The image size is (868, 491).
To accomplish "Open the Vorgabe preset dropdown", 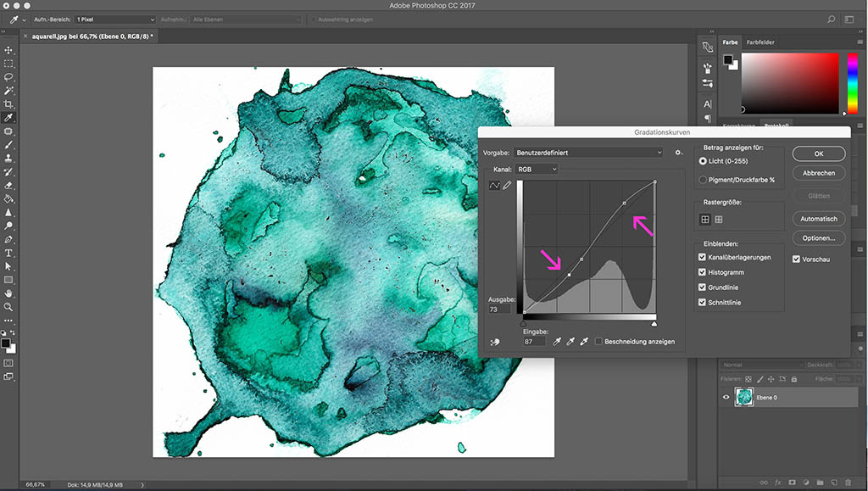I will tap(589, 153).
